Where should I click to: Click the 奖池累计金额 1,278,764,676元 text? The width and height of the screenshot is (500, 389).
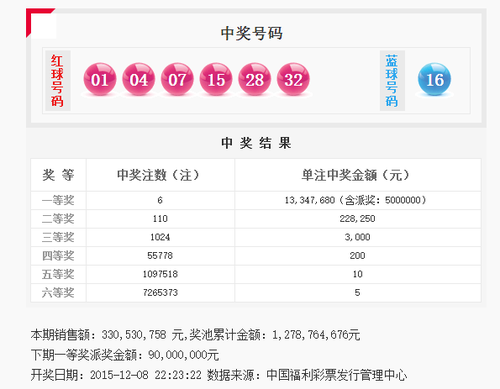pos(275,335)
